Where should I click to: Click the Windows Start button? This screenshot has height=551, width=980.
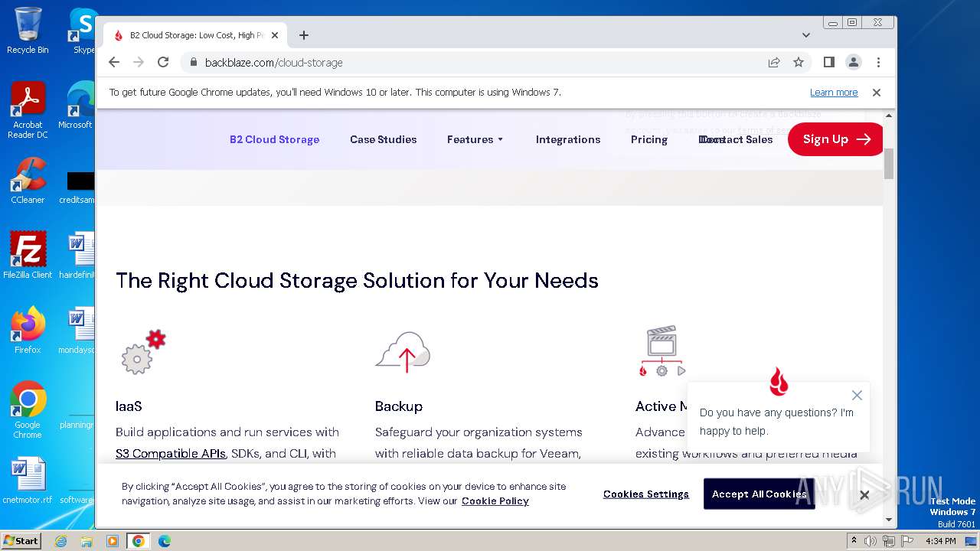coord(21,541)
